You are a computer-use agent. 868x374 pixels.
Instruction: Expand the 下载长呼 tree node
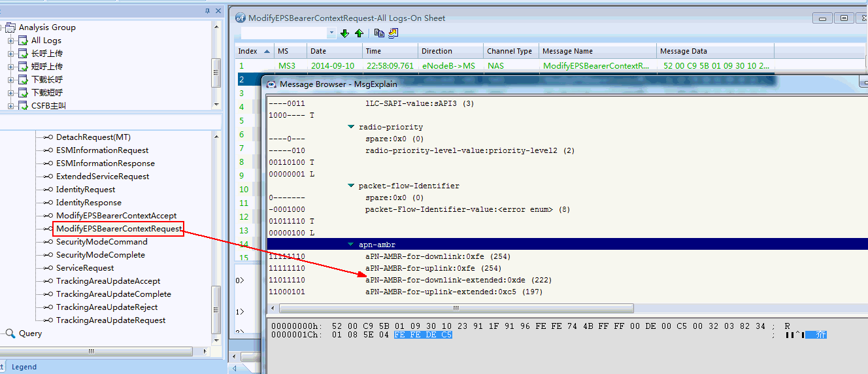[x=10, y=80]
